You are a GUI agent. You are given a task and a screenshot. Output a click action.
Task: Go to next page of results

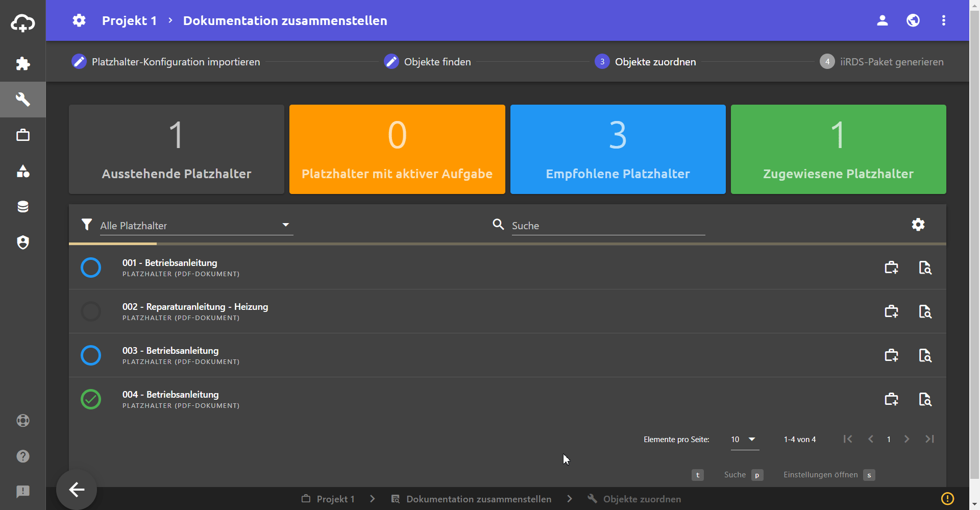(907, 439)
